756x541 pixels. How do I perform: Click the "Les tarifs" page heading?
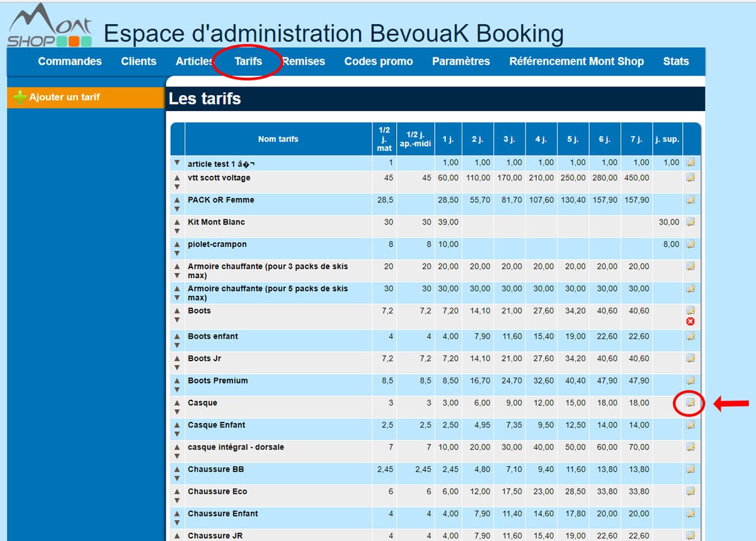[x=205, y=99]
